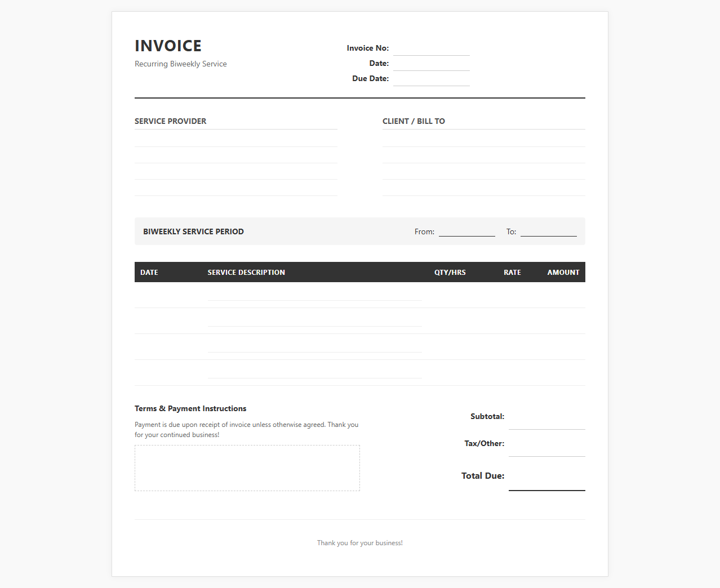Click the Invoice No field
This screenshot has width=720, height=588.
pyautogui.click(x=432, y=48)
